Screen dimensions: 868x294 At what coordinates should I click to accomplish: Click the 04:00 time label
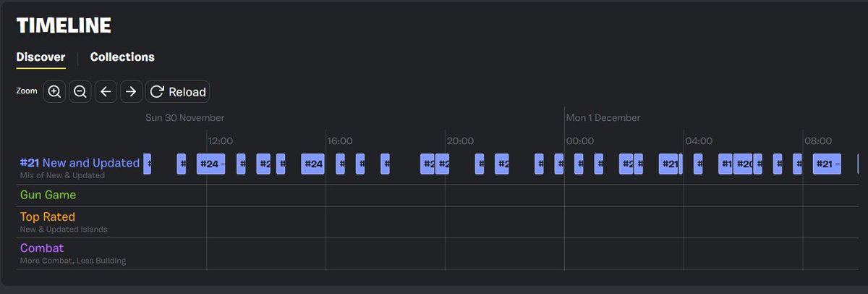pyautogui.click(x=699, y=140)
